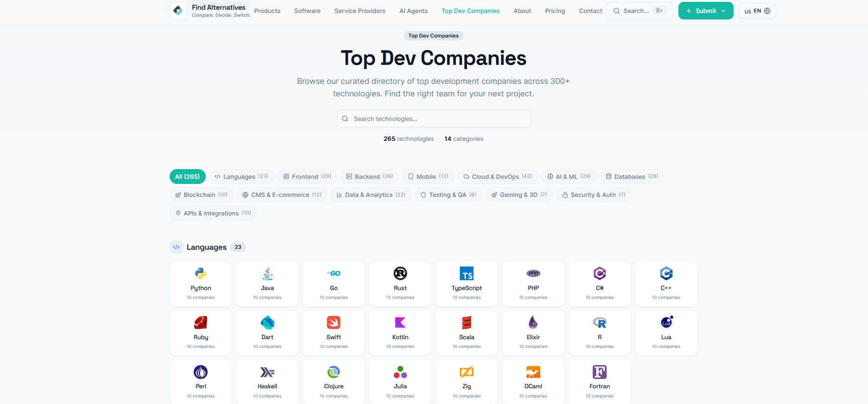Focus the Search technologies field
This screenshot has width=868, height=404.
tap(434, 119)
